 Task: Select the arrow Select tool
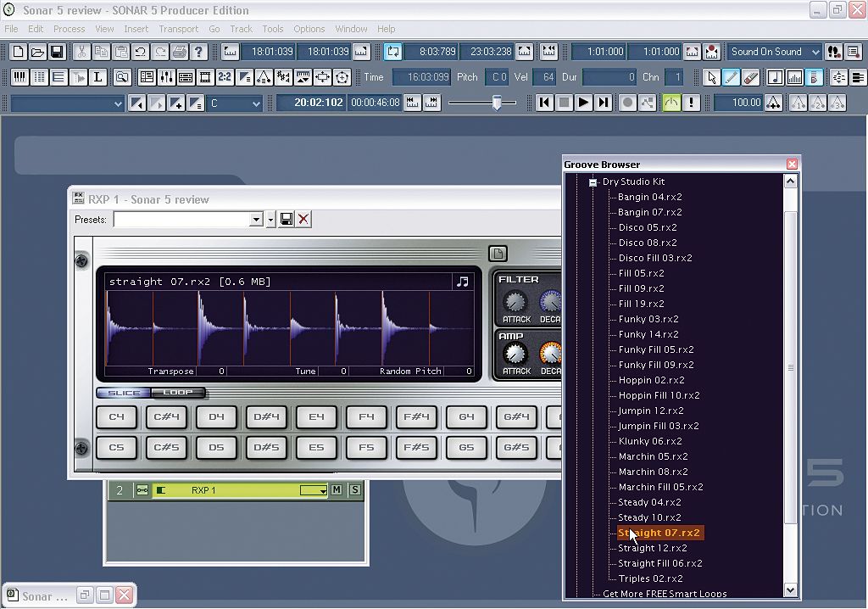tap(712, 77)
